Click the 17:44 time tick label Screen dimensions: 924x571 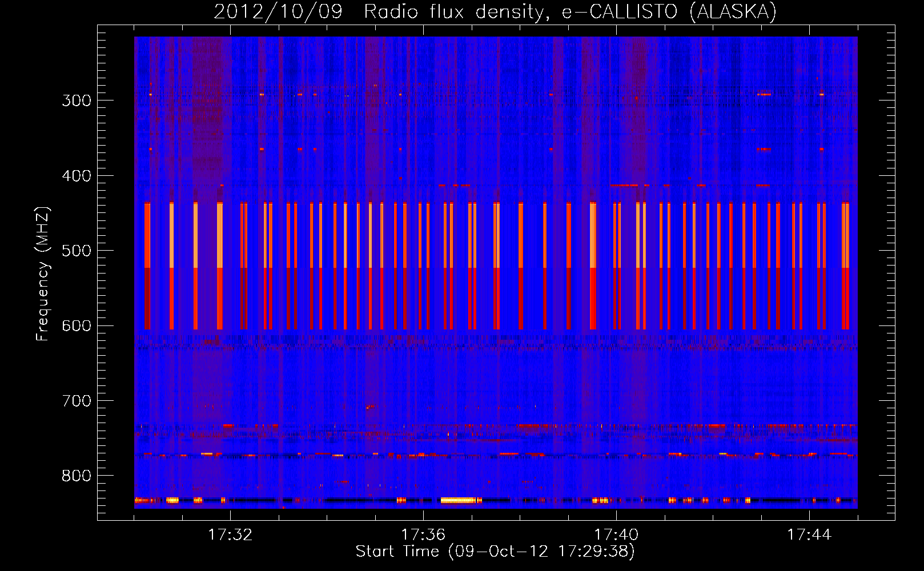[x=809, y=534]
